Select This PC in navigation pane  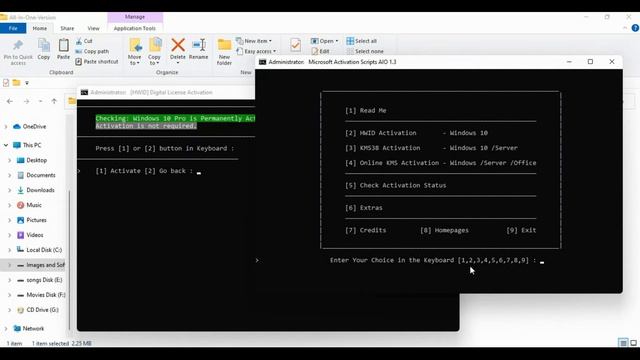(x=32, y=145)
